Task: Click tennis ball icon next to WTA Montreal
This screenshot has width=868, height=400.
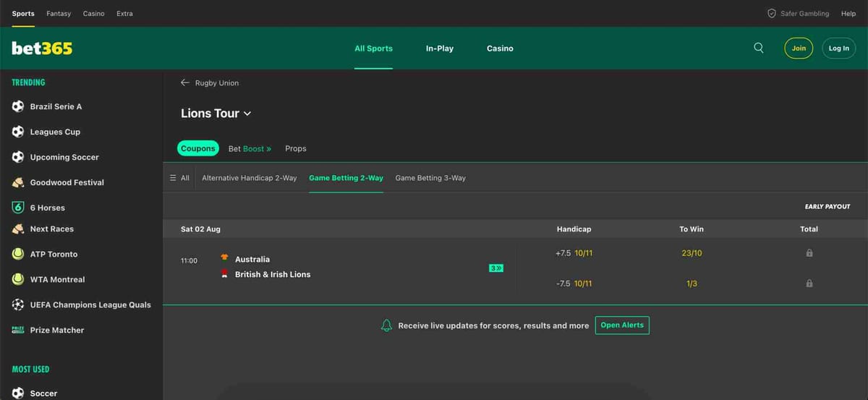Action: click(x=18, y=279)
